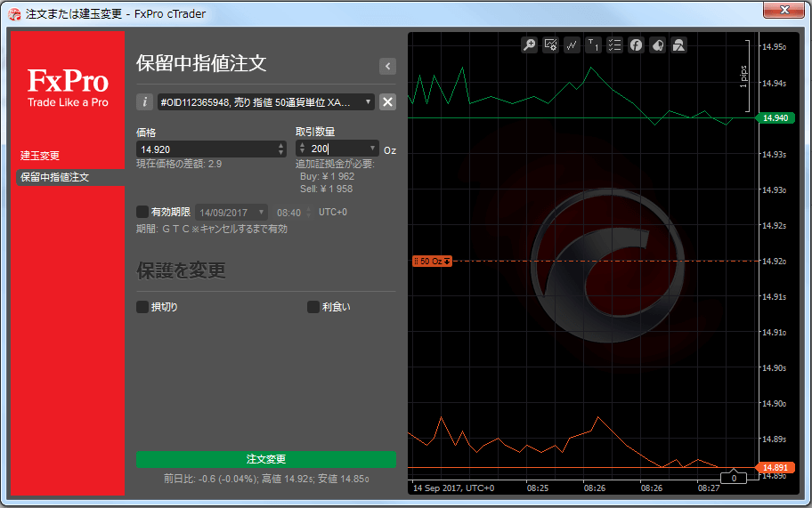This screenshot has width=812, height=508.
Task: Click the 期間: GTC validity note text
Action: click(x=212, y=229)
